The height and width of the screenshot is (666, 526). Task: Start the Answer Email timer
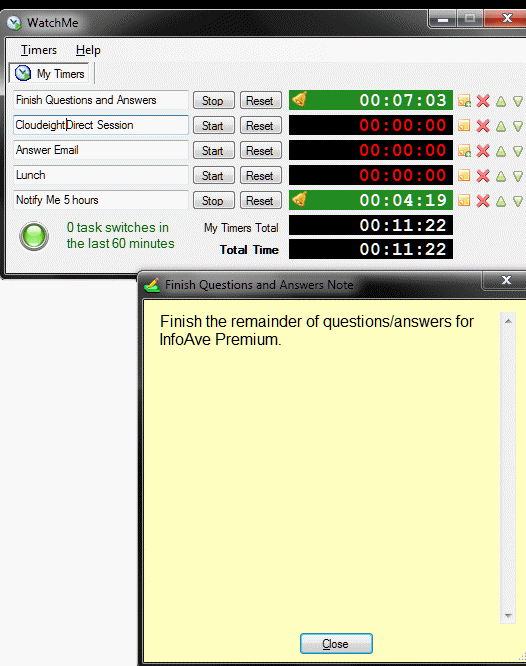coord(214,151)
